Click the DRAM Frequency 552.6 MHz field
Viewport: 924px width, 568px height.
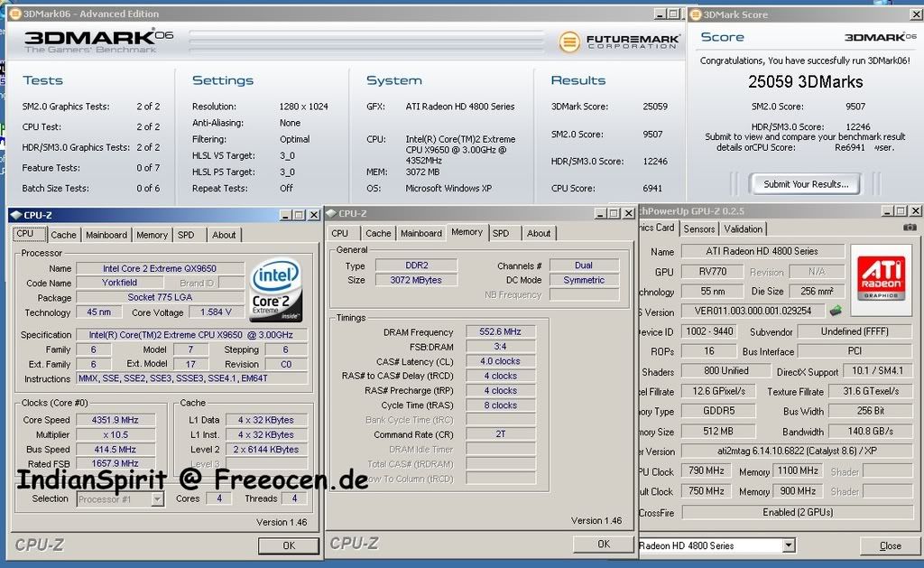(500, 331)
